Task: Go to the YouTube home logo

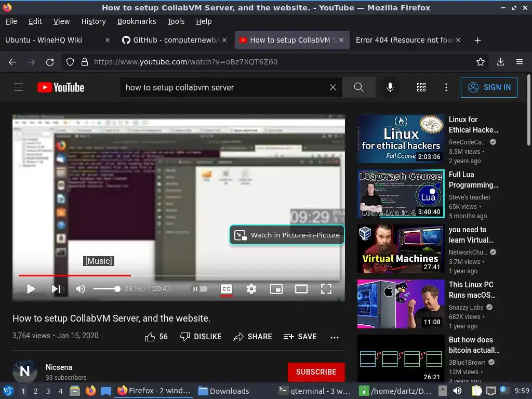Action: [61, 87]
